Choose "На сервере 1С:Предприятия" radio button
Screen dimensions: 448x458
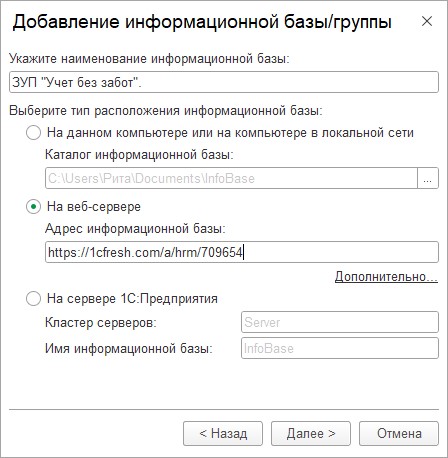33,298
